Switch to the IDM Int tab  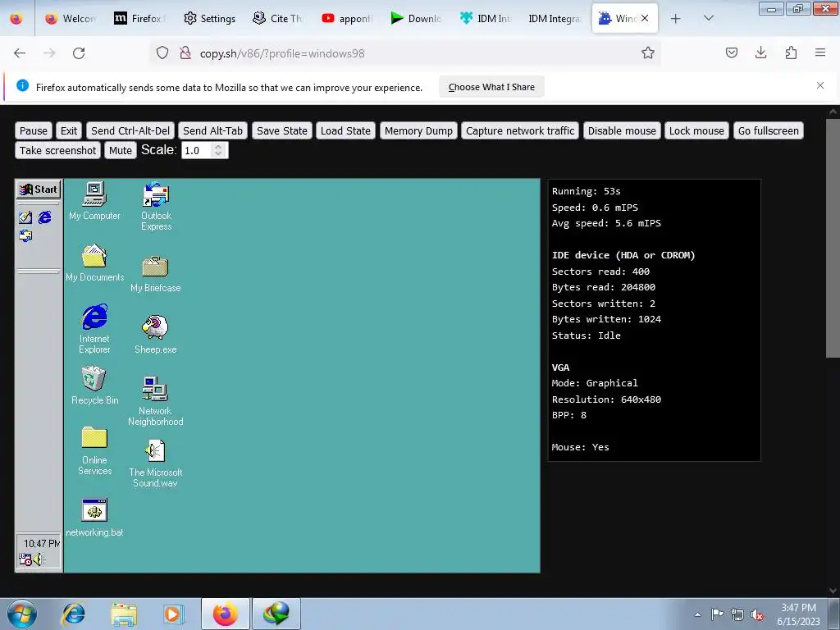pyautogui.click(x=486, y=19)
